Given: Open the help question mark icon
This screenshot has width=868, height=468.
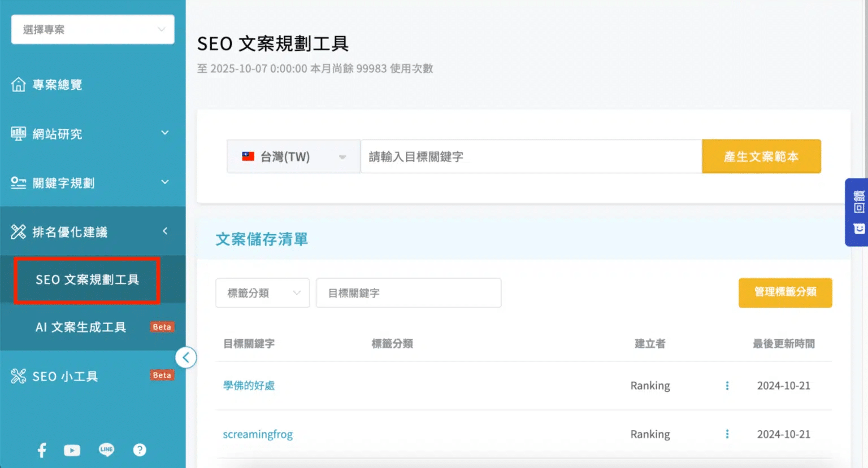Looking at the screenshot, I should [x=140, y=450].
